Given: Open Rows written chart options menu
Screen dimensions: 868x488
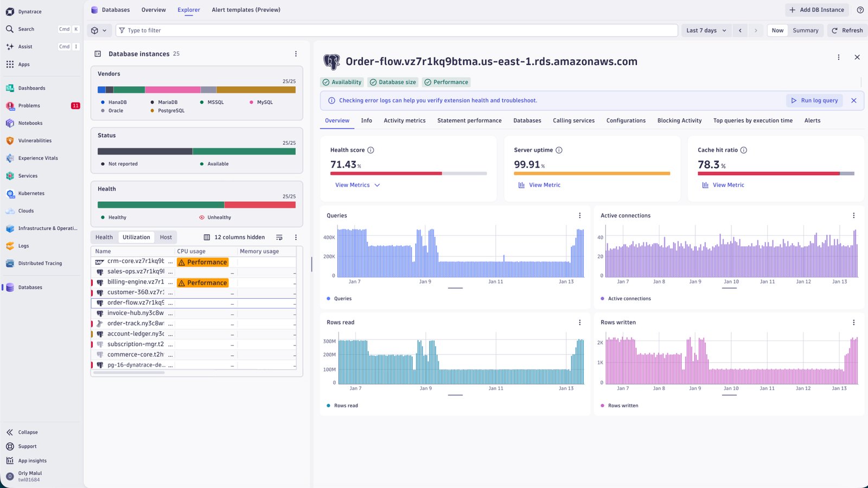Looking at the screenshot, I should coord(853,322).
